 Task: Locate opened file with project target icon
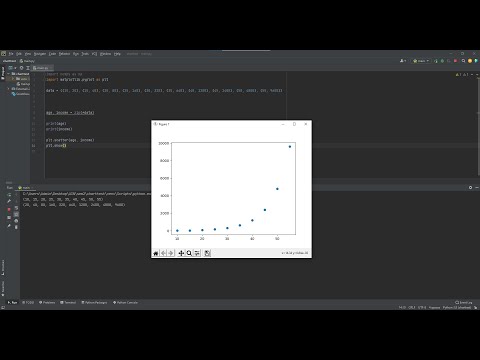tap(22, 68)
